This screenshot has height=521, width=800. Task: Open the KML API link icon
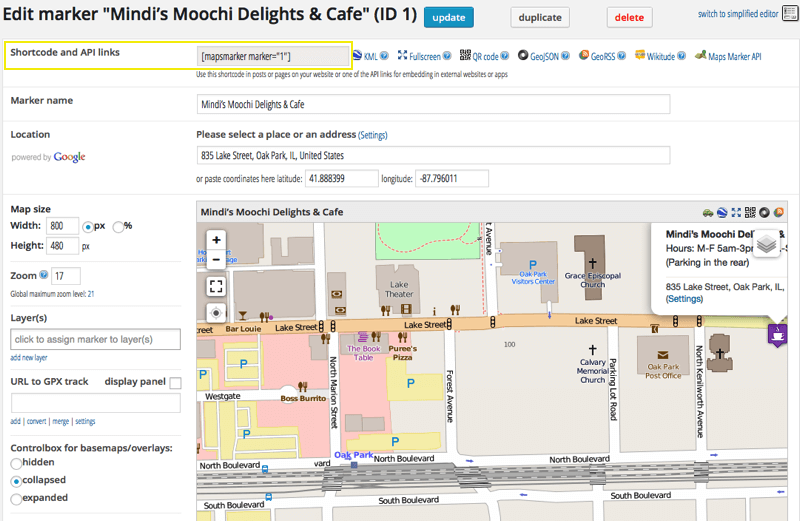pyautogui.click(x=357, y=55)
